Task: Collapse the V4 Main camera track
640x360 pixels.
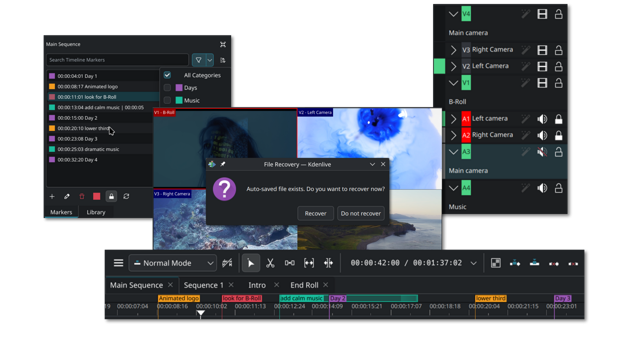Action: [x=453, y=14]
